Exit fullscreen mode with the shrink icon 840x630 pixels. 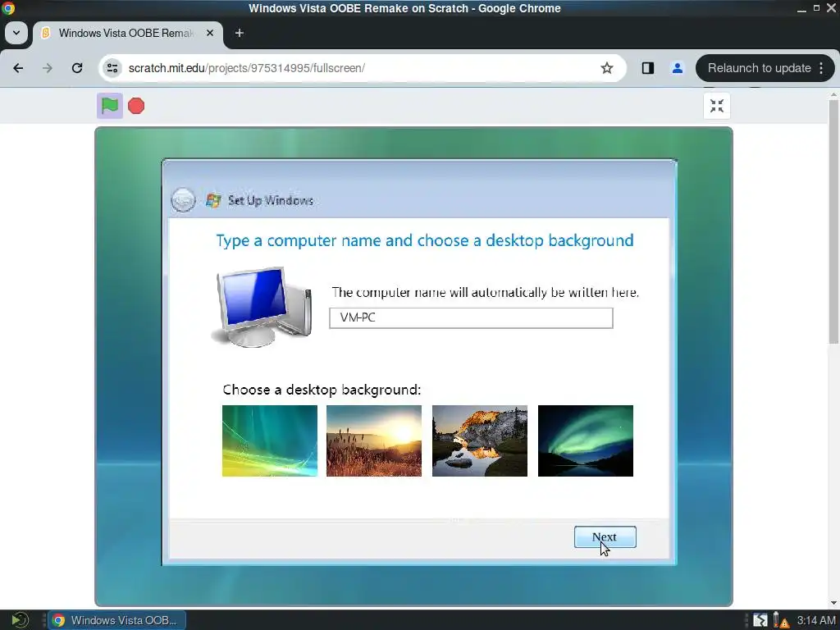point(717,106)
